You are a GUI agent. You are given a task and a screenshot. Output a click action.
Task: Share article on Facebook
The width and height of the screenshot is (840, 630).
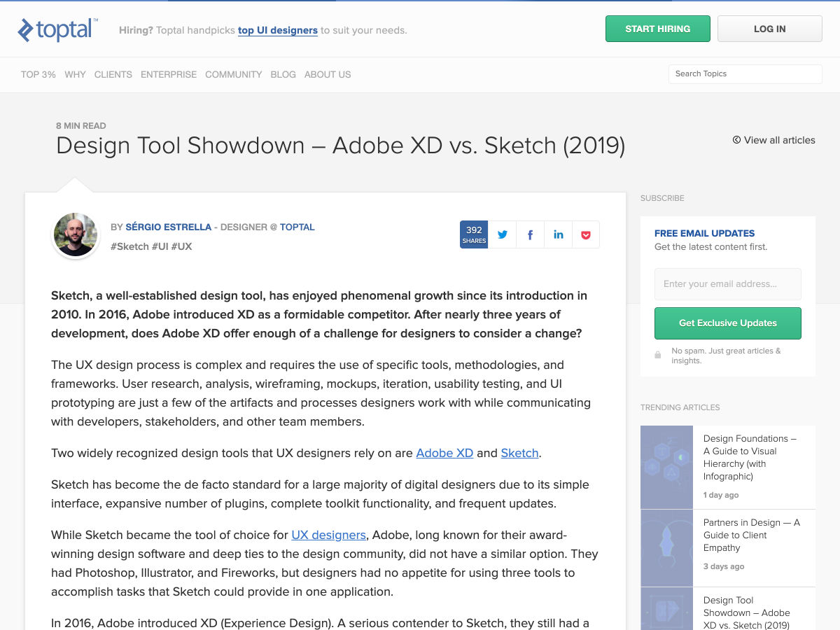point(530,234)
